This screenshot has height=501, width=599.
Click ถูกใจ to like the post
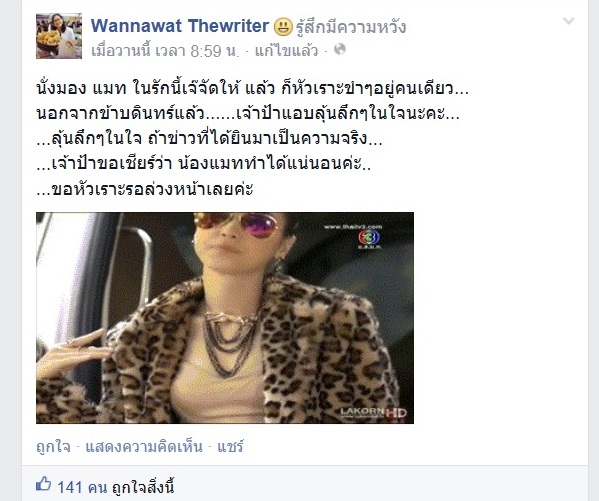pos(53,446)
